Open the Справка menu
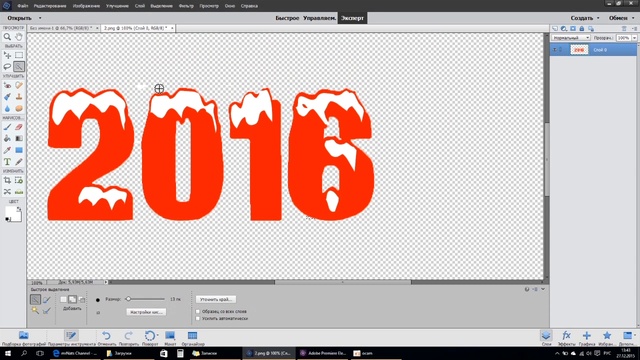 click(249, 6)
